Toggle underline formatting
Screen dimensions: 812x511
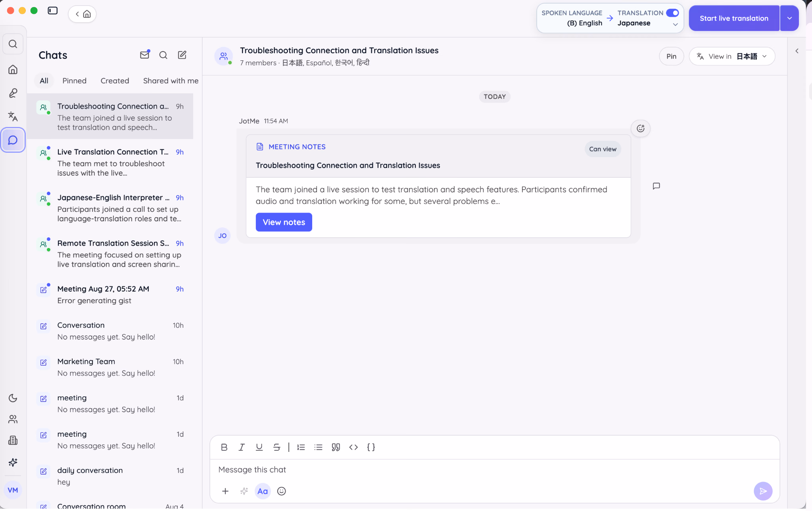point(259,447)
